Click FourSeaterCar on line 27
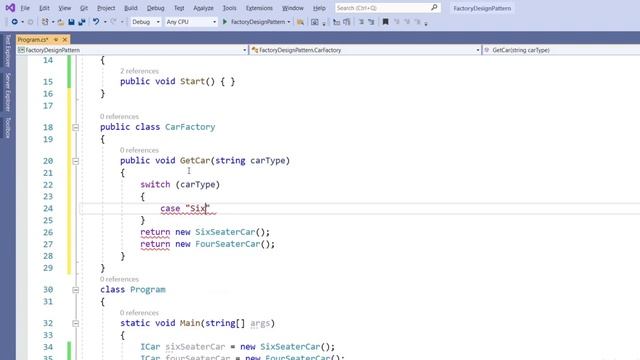 pos(227,244)
